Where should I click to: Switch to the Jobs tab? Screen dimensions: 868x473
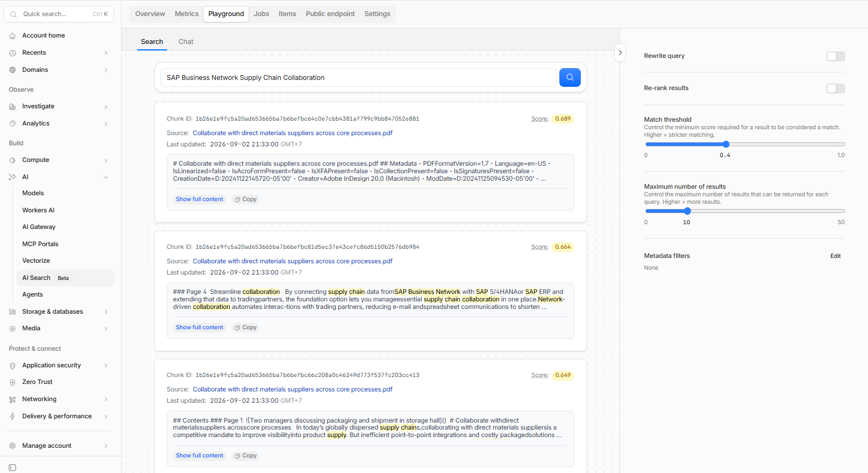(261, 14)
